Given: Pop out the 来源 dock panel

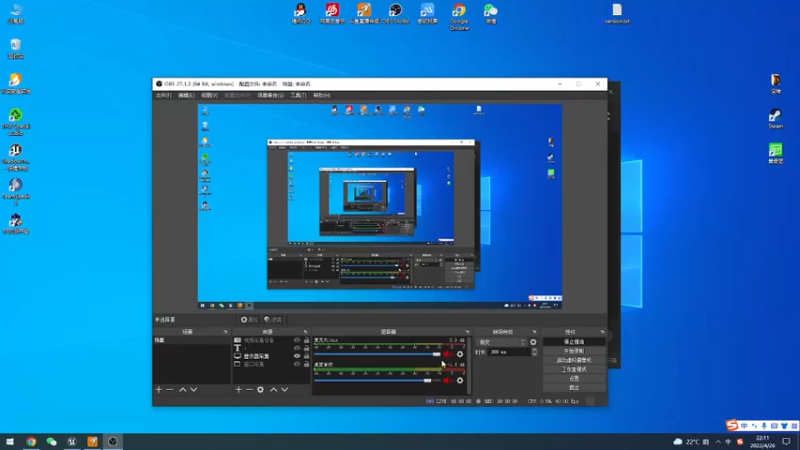Looking at the screenshot, I should click(305, 332).
